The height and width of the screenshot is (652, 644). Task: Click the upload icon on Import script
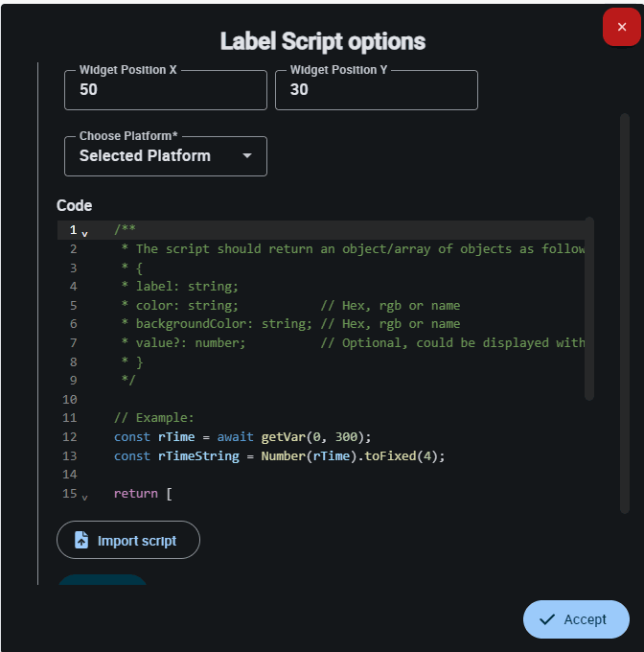(81, 541)
